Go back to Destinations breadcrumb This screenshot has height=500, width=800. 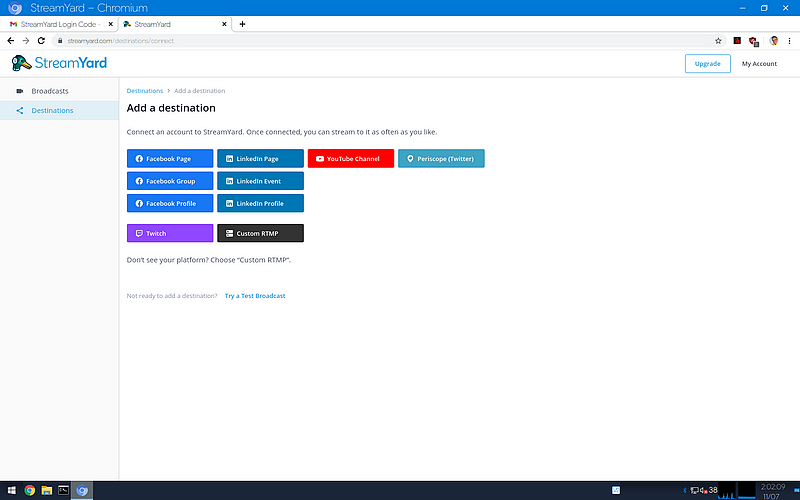click(x=145, y=91)
